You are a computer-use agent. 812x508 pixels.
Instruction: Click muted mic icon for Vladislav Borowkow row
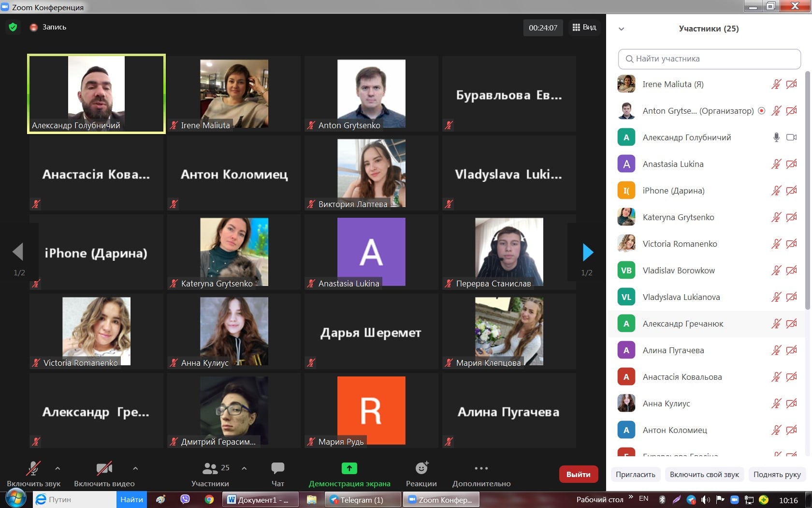tap(776, 270)
